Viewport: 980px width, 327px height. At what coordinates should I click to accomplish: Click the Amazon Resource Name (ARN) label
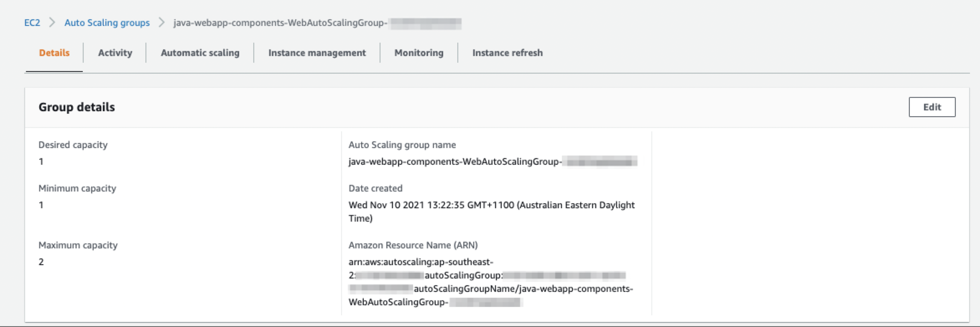pyautogui.click(x=413, y=245)
